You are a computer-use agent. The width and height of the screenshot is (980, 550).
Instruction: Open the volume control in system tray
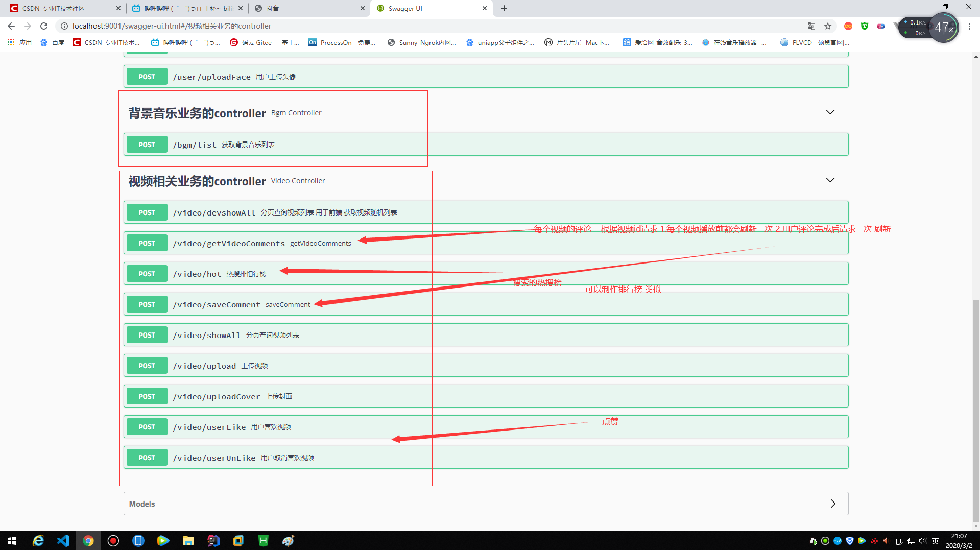click(x=923, y=541)
